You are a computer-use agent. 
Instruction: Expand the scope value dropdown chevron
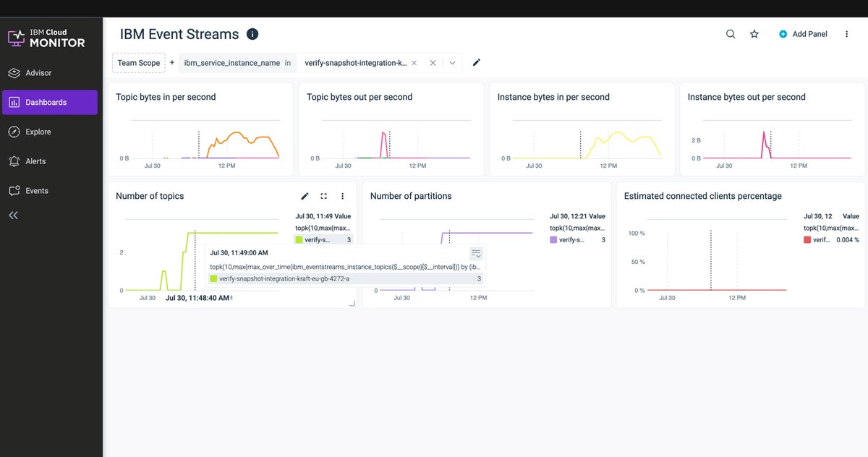pos(453,63)
